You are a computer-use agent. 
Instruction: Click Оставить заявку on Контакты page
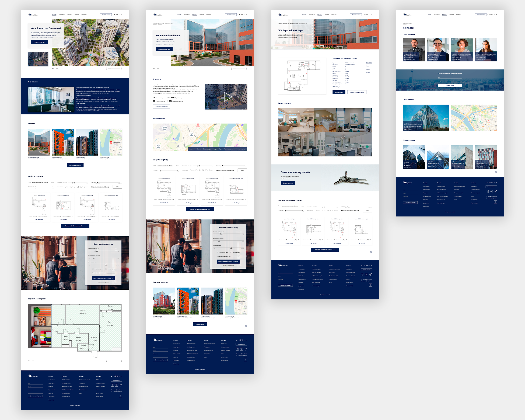[450, 86]
